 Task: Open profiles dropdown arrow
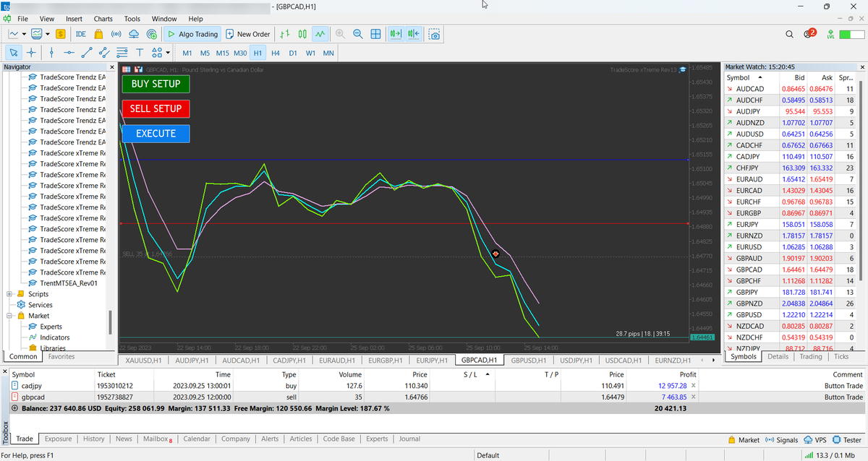click(x=48, y=33)
